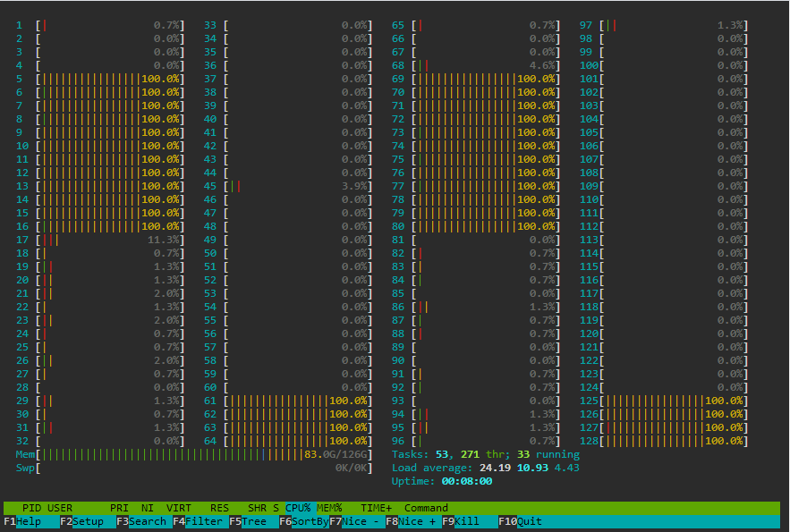
Task: Sort by the MEM% column header
Action: (x=329, y=508)
